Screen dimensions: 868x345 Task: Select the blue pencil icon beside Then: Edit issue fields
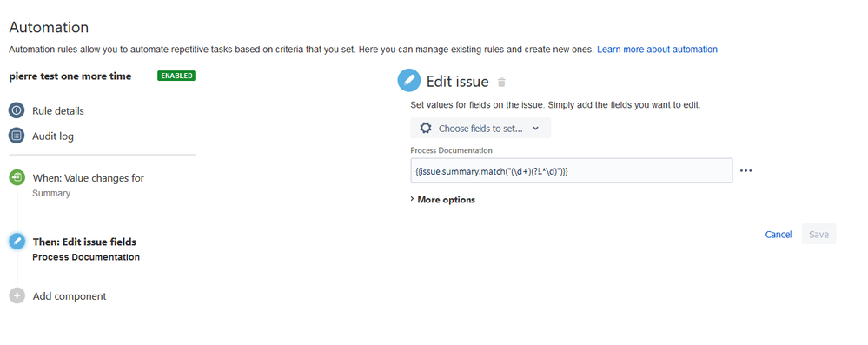[x=17, y=242]
